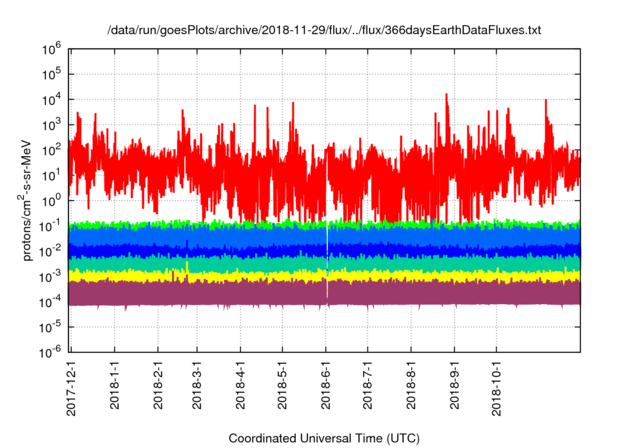Select the 2018-4-1 x-axis date label
The width and height of the screenshot is (640, 448).
coord(240,385)
